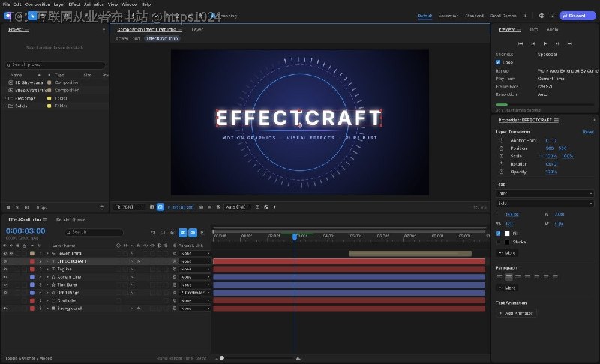
Task: Click the timeline layer search field
Action: tap(94, 232)
